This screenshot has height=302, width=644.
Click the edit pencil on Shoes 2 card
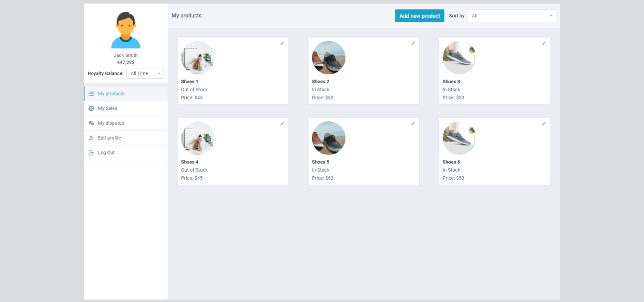(x=413, y=43)
